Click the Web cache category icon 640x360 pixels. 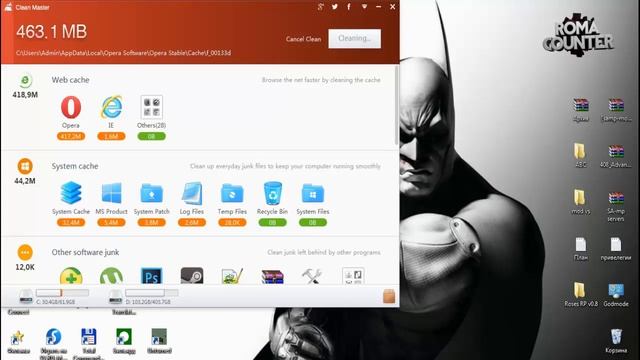point(25,80)
